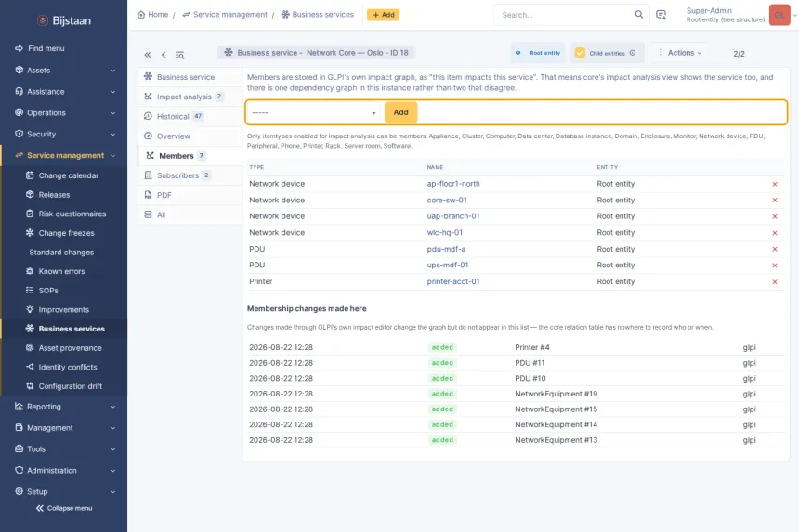Expand the Security menu
This screenshot has height=532, width=799.
click(64, 135)
